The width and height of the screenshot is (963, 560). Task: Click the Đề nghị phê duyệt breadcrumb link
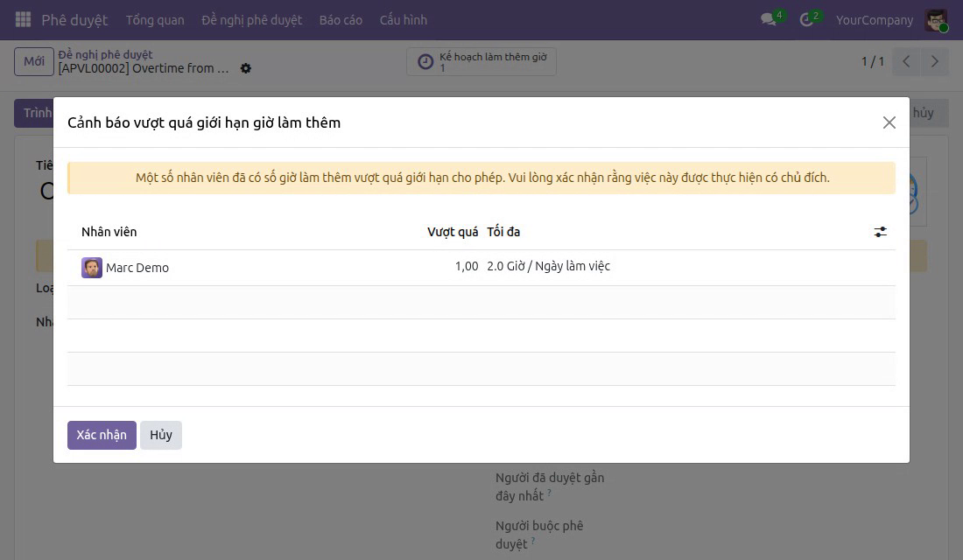pos(105,54)
